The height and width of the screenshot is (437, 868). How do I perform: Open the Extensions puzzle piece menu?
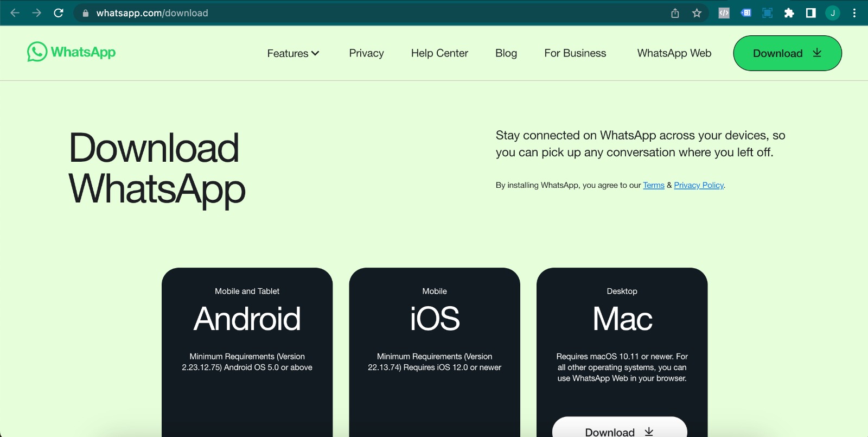789,13
